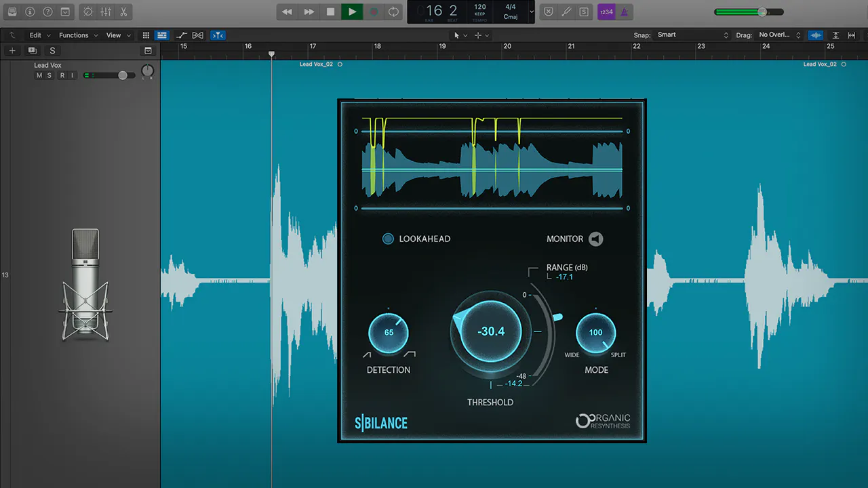Select the Lead Vox track name

click(48, 66)
